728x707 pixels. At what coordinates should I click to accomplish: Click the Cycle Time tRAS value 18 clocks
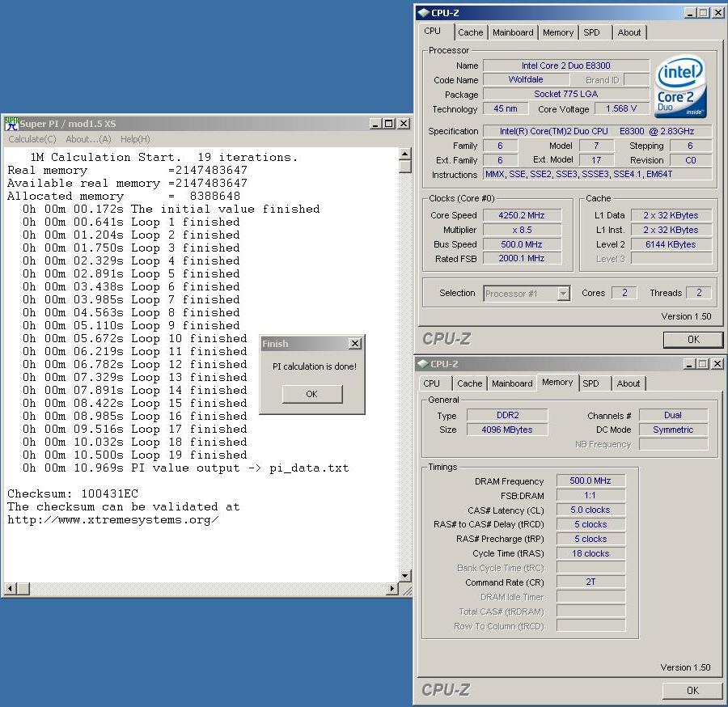(x=590, y=553)
